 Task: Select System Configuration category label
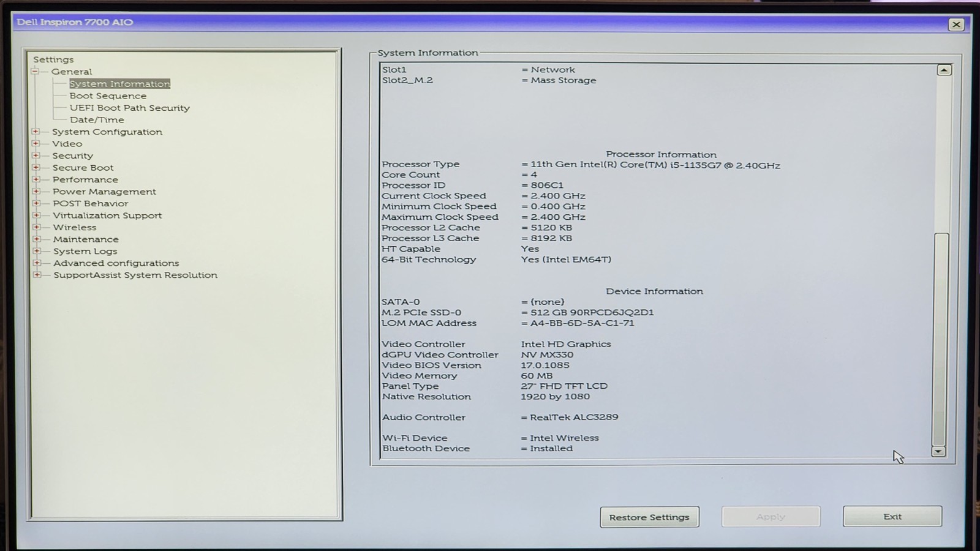pyautogui.click(x=107, y=132)
